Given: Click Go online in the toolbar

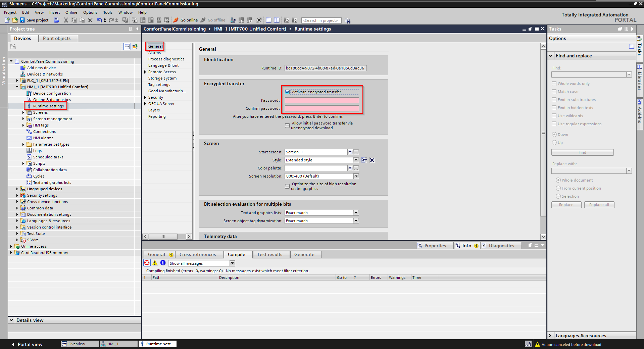Looking at the screenshot, I should (x=186, y=20).
